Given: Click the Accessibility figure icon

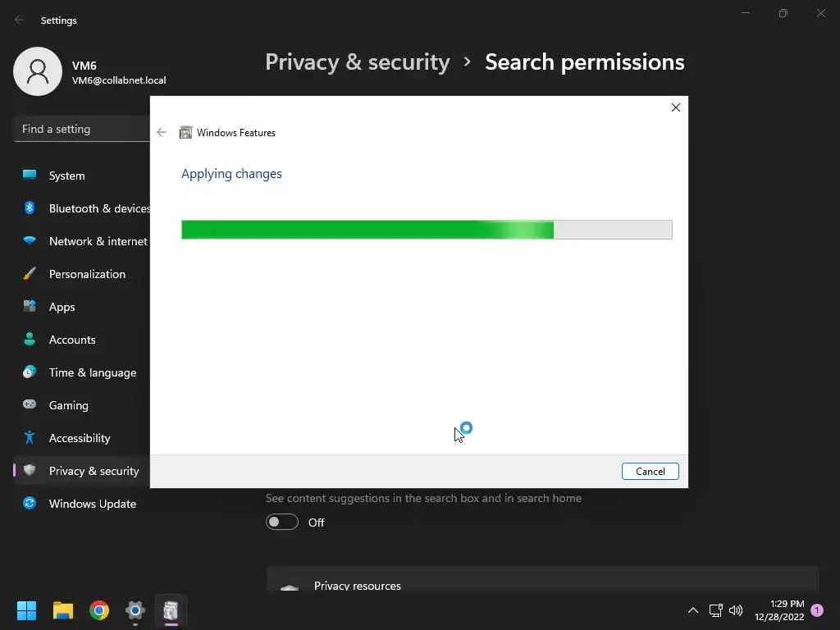Looking at the screenshot, I should (30, 438).
